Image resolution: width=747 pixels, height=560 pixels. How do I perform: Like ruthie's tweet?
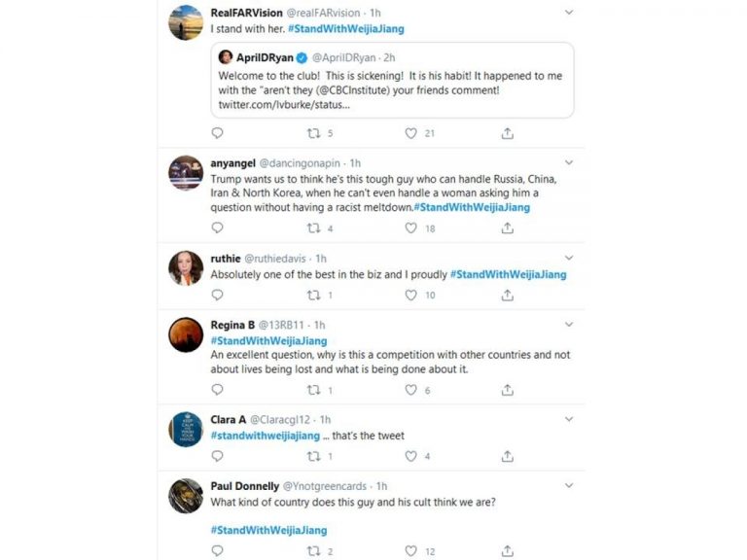(410, 295)
